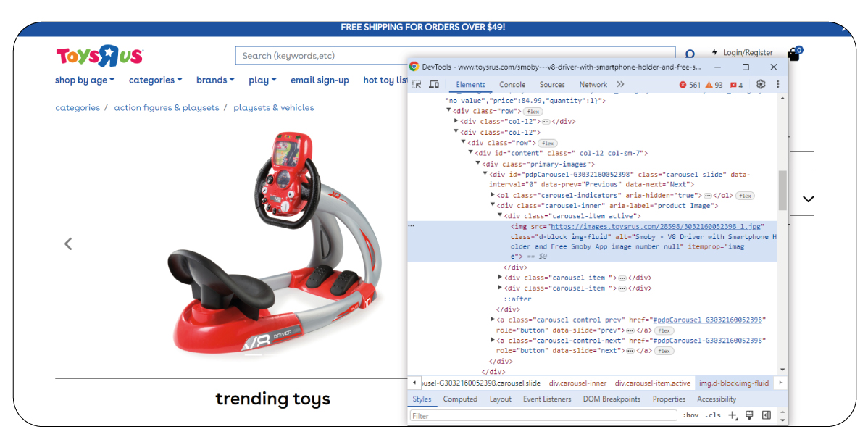The width and height of the screenshot is (868, 445).
Task: Switch to the Network tab
Action: pos(593,85)
